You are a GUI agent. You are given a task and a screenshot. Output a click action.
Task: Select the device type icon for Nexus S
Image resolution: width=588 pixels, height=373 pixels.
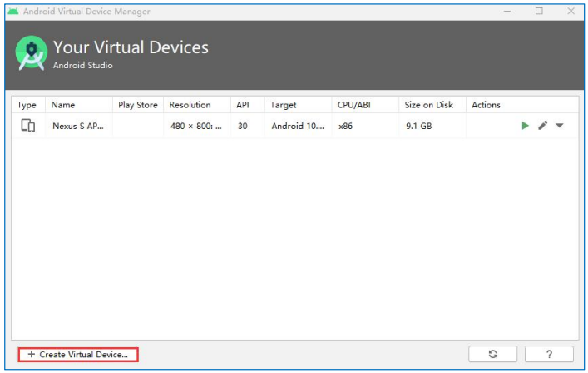pyautogui.click(x=27, y=126)
